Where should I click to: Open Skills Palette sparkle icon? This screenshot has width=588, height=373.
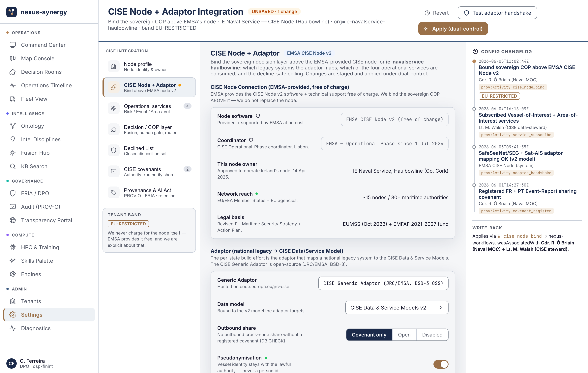13,261
